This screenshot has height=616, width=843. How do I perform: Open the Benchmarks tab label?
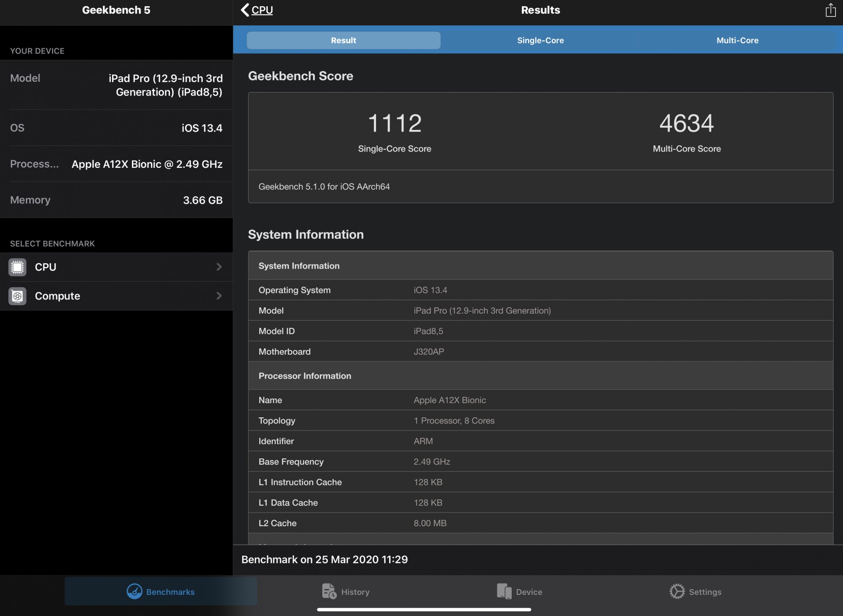click(170, 592)
